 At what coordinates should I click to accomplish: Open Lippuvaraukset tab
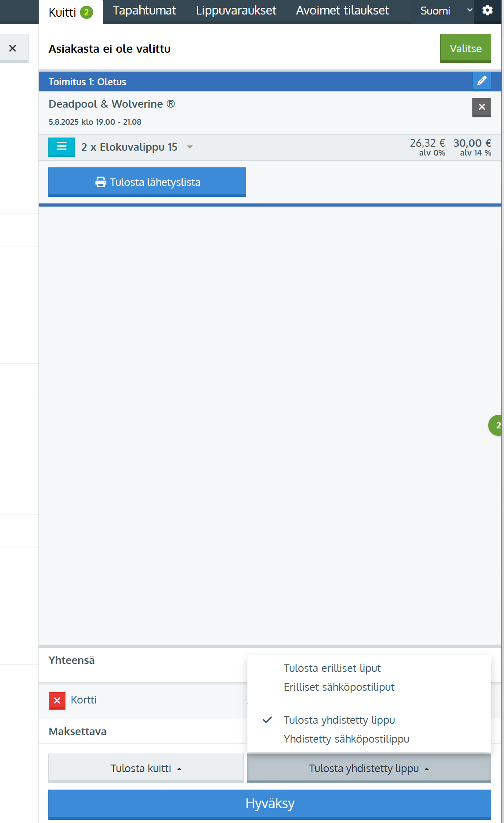(236, 11)
